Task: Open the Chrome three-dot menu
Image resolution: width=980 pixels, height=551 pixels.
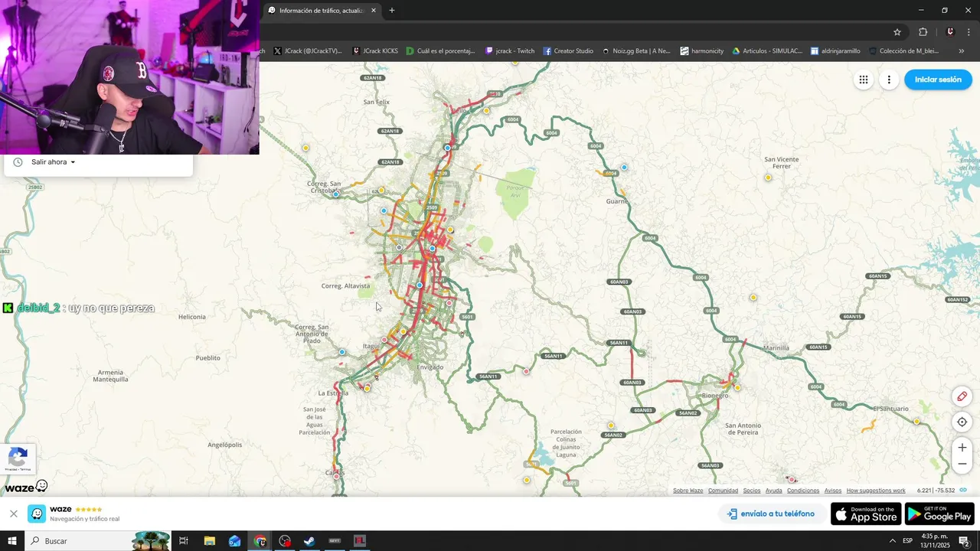Action: pyautogui.click(x=969, y=32)
